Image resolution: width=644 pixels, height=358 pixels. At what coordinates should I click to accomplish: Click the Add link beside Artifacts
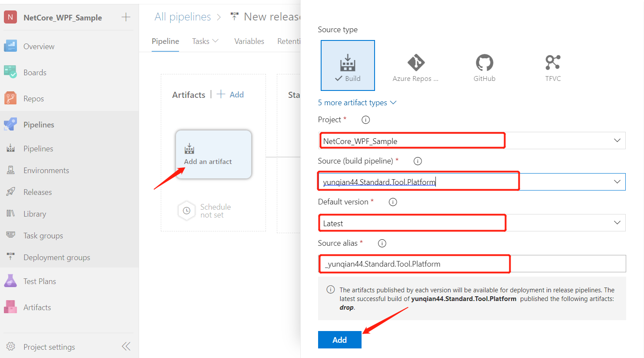point(230,94)
